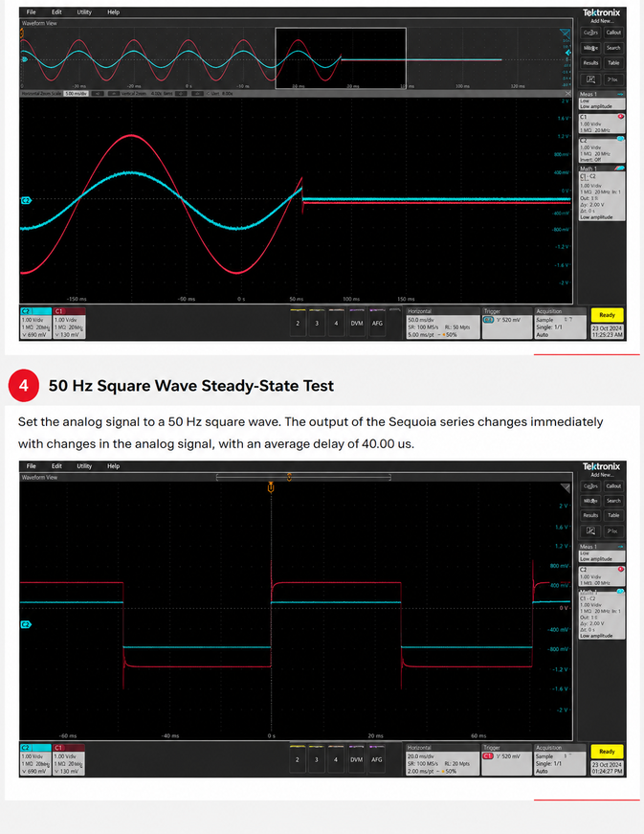The width and height of the screenshot is (644, 834).
Task: Open Trigger settings badge, upper oscilloscope
Action: 506,324
